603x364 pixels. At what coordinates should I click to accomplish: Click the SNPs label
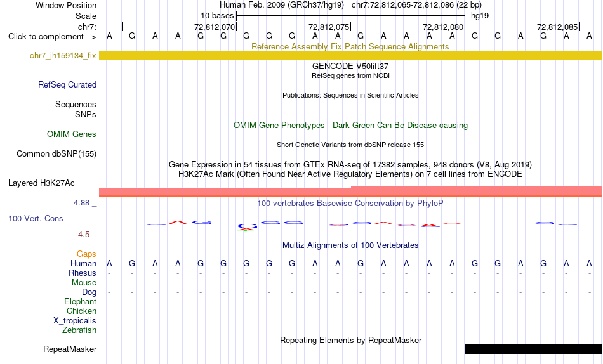coord(86,115)
